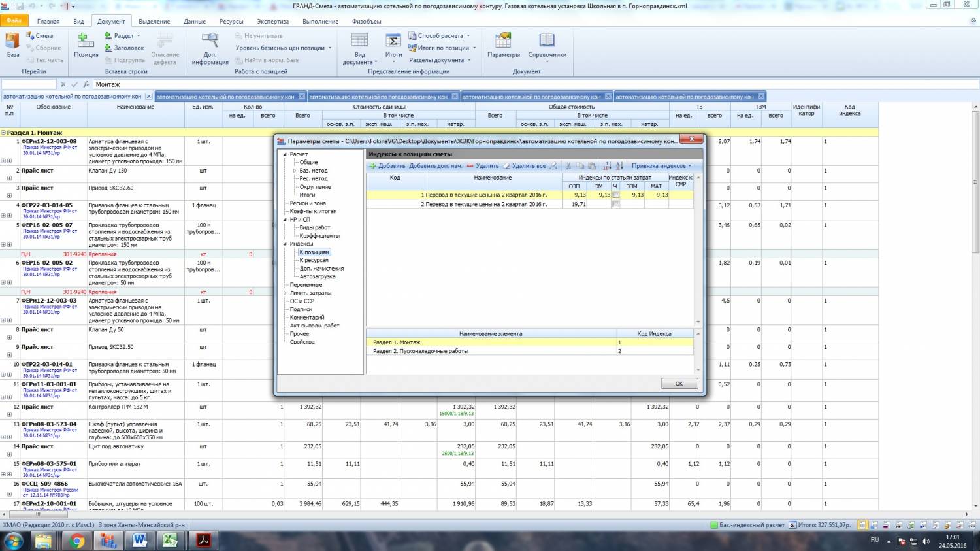Viewport: 980px width, 551px height.
Task: Click the База icon in the ribbon
Action: 12,42
